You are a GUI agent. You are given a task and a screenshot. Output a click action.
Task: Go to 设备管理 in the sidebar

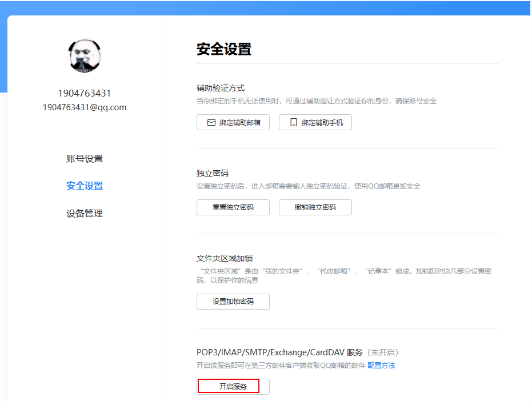point(85,213)
